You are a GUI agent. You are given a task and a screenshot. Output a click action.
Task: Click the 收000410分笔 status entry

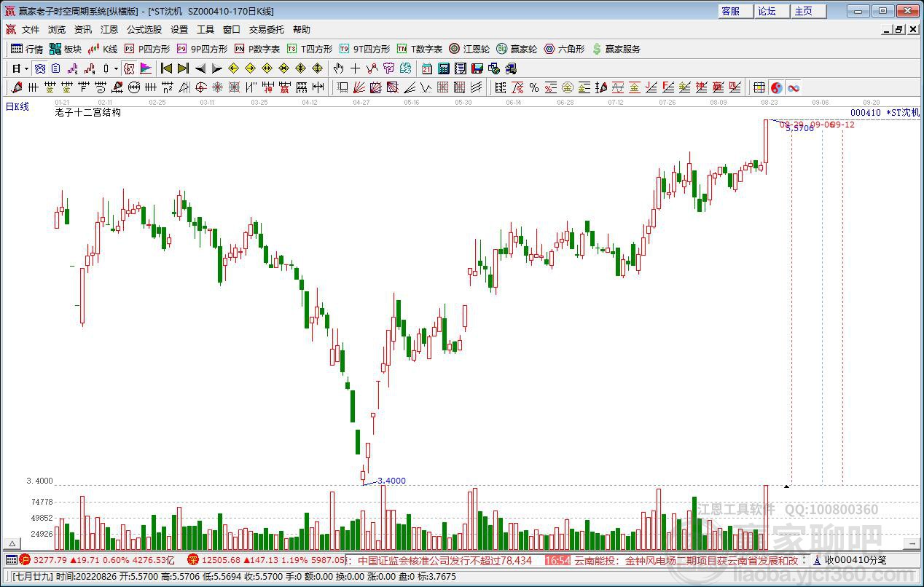click(856, 560)
